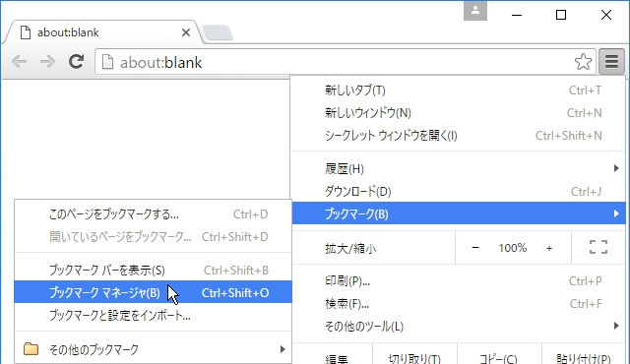The height and width of the screenshot is (364, 630).
Task: Toggle ブックマーク バーを表示(S)
Action: [x=153, y=271]
